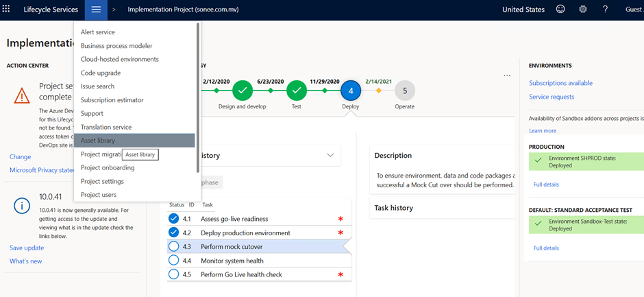Select Operate phase circle number 5

point(405,91)
